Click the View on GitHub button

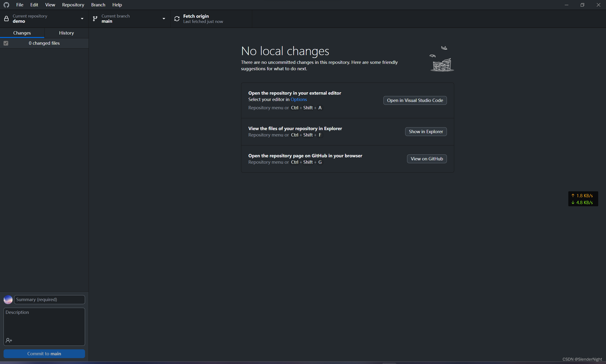[x=426, y=159]
